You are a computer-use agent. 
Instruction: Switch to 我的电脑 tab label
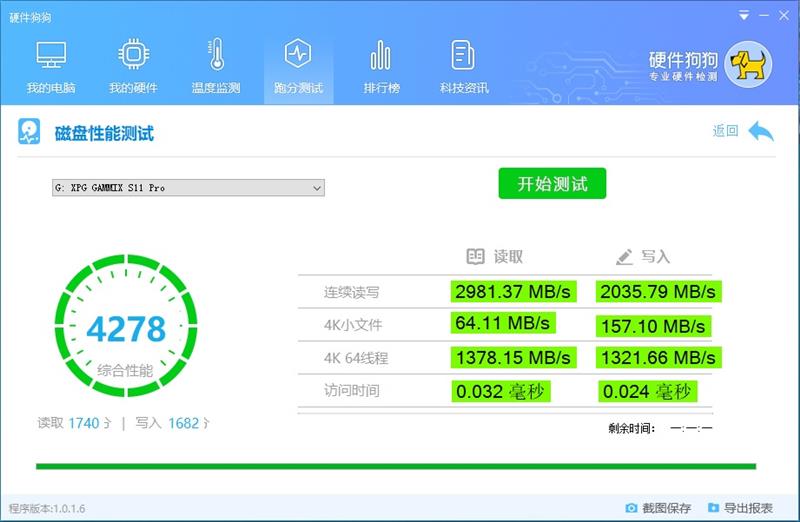(51, 88)
